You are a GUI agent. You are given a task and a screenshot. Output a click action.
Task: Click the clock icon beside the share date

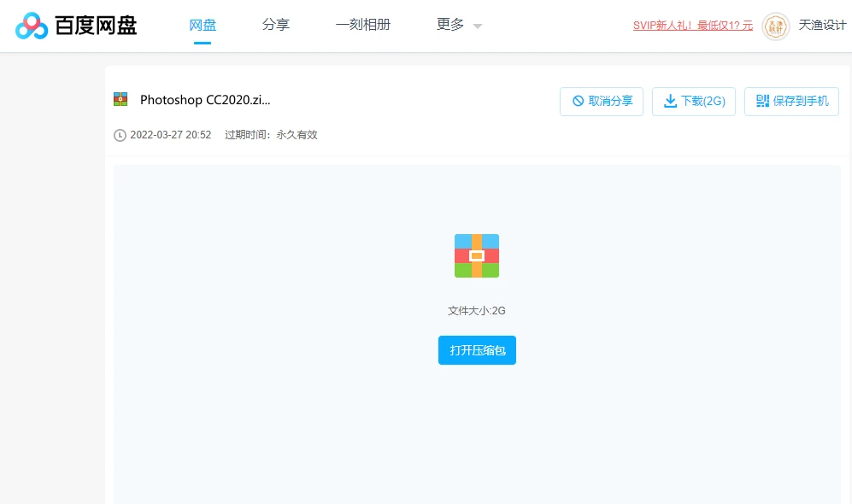(x=120, y=135)
